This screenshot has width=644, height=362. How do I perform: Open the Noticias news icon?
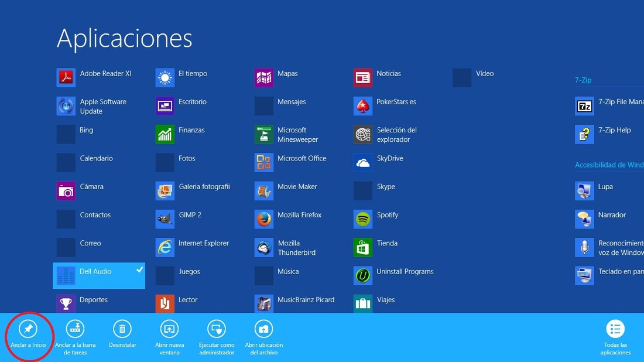pyautogui.click(x=362, y=78)
